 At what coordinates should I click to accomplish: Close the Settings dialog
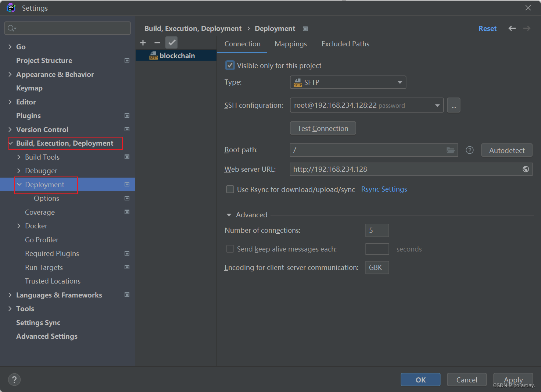(x=528, y=8)
